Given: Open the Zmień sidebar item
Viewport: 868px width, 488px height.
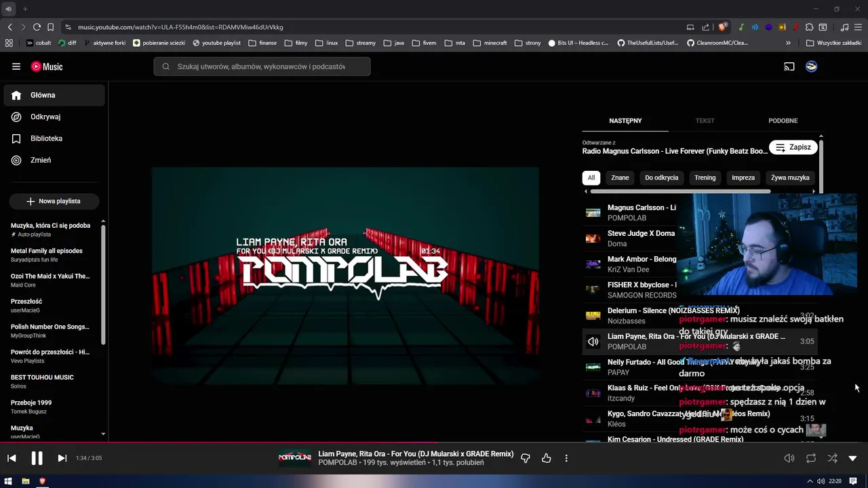Looking at the screenshot, I should point(54,160).
